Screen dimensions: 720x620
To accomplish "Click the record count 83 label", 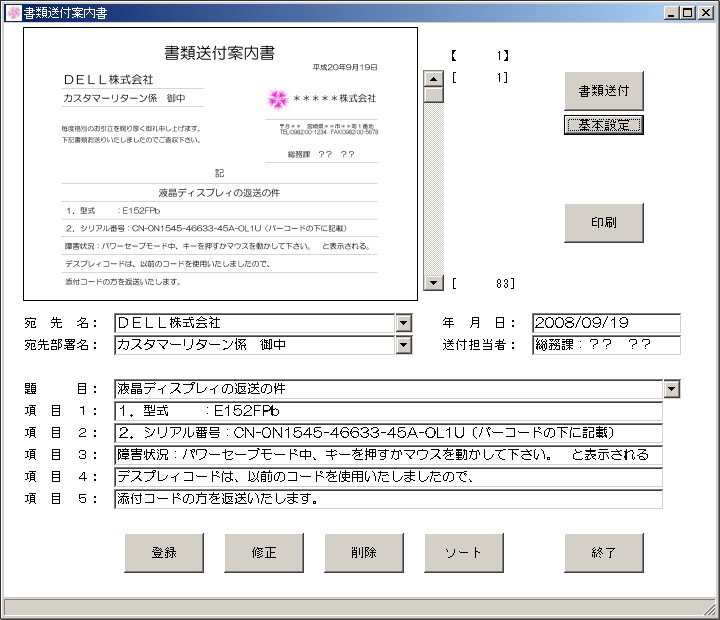I will point(483,283).
